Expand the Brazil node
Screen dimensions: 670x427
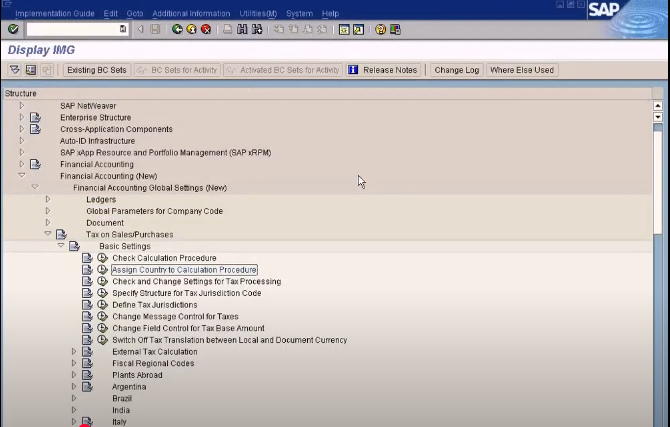click(x=74, y=398)
